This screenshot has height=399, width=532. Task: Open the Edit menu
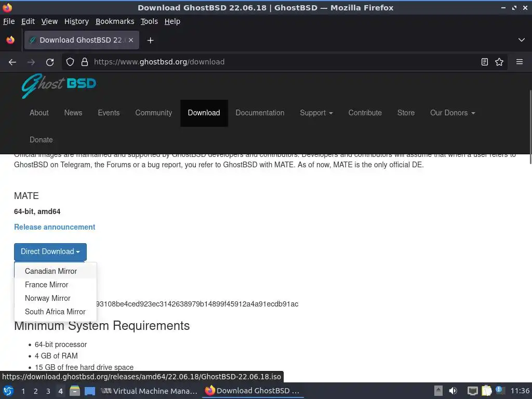[28, 21]
